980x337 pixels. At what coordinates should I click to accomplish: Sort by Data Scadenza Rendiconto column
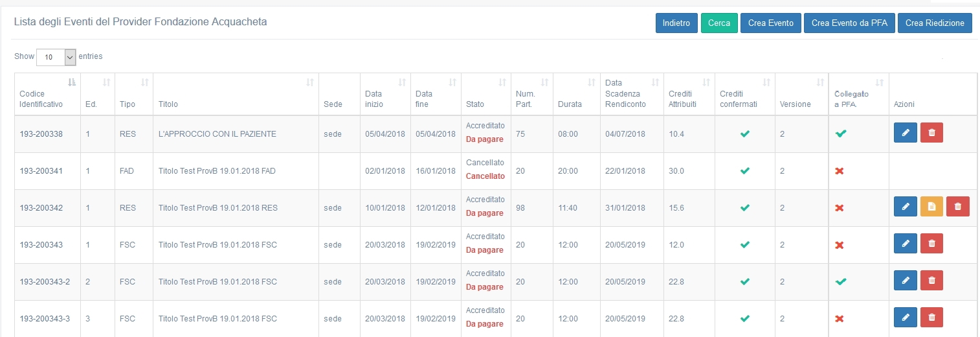point(656,82)
